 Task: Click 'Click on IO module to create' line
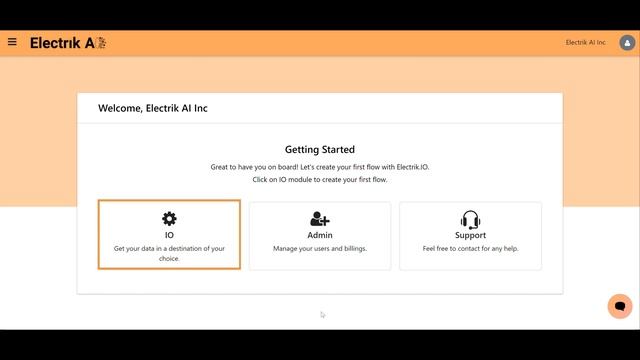[320, 180]
